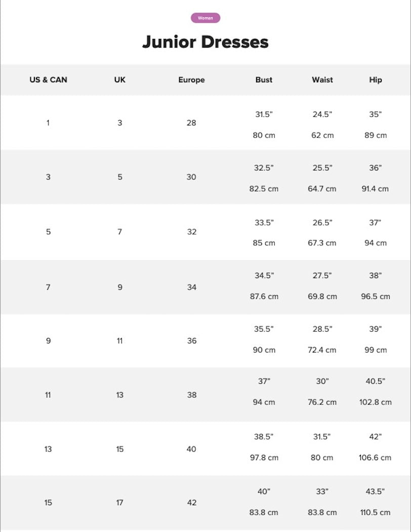Image resolution: width=411 pixels, height=532 pixels.
Task: Select US size 1 cell
Action: (x=48, y=123)
